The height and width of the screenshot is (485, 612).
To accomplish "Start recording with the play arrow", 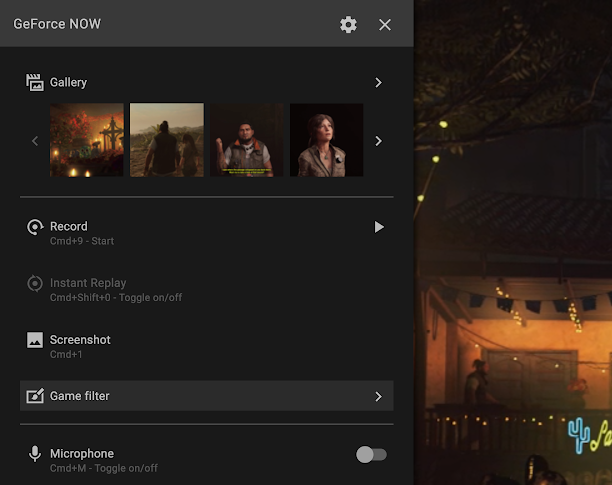I will pos(379,227).
